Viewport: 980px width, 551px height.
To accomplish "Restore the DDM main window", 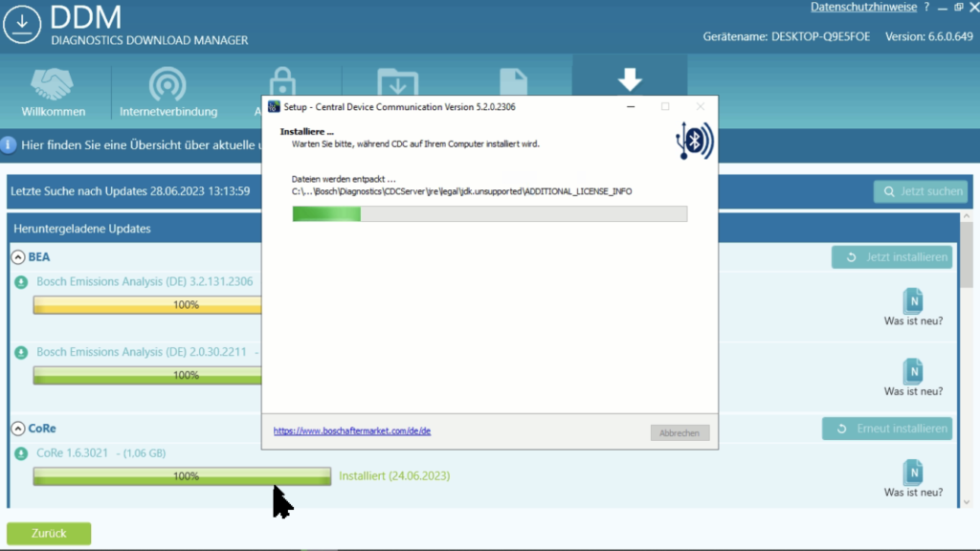I will (x=959, y=7).
